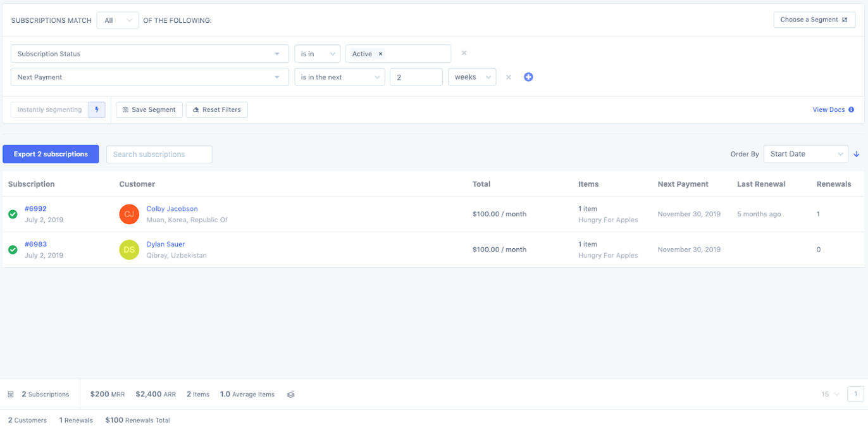Click the stacked layers icon after Average Items
The height and width of the screenshot is (428, 868).
coord(290,394)
